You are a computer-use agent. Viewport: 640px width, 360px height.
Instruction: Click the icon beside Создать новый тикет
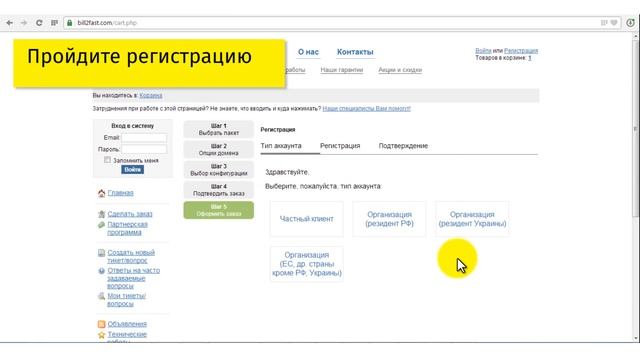click(x=102, y=253)
